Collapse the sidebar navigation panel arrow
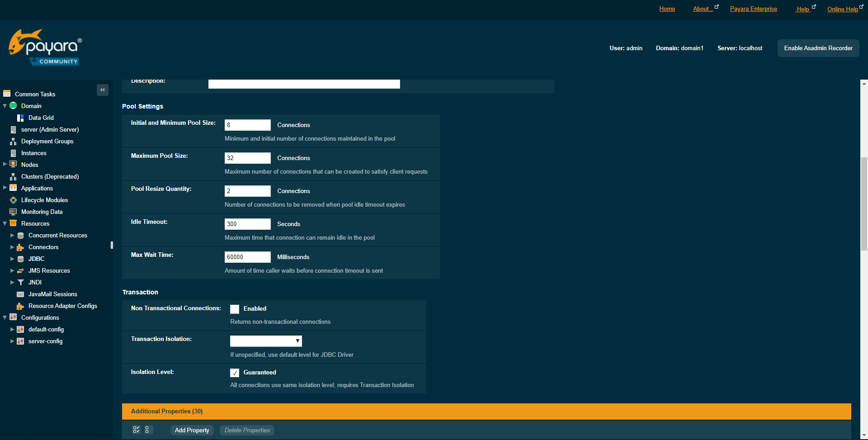868x440 pixels. point(103,90)
